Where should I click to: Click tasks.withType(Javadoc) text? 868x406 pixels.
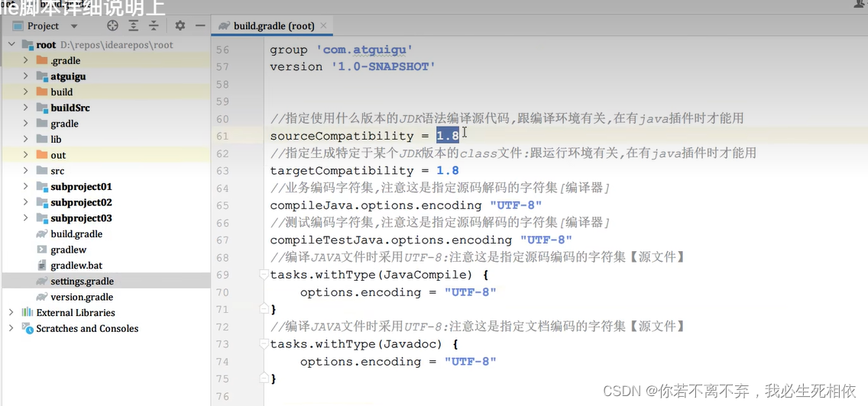pos(357,344)
